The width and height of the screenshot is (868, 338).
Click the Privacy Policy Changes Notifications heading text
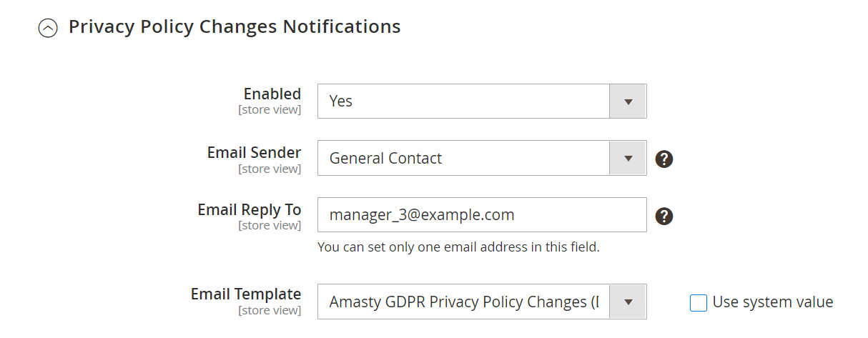pyautogui.click(x=235, y=26)
